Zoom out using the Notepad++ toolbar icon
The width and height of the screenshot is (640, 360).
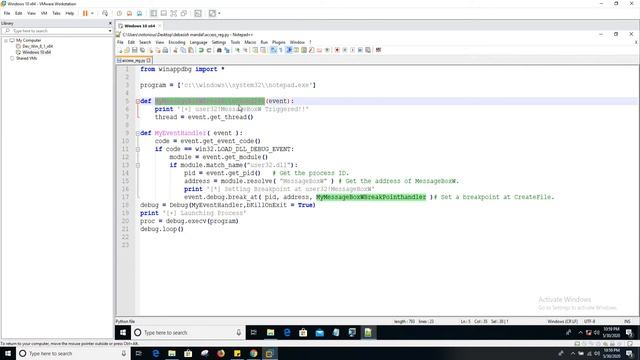point(245,50)
